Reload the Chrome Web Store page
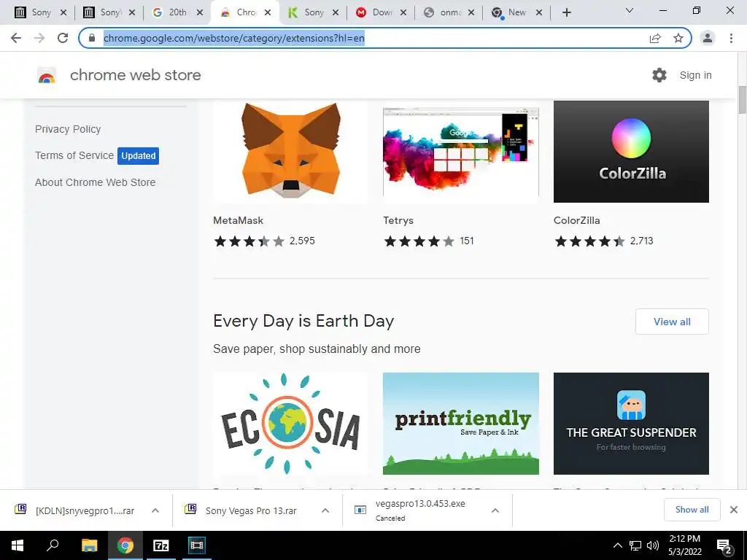 63,38
